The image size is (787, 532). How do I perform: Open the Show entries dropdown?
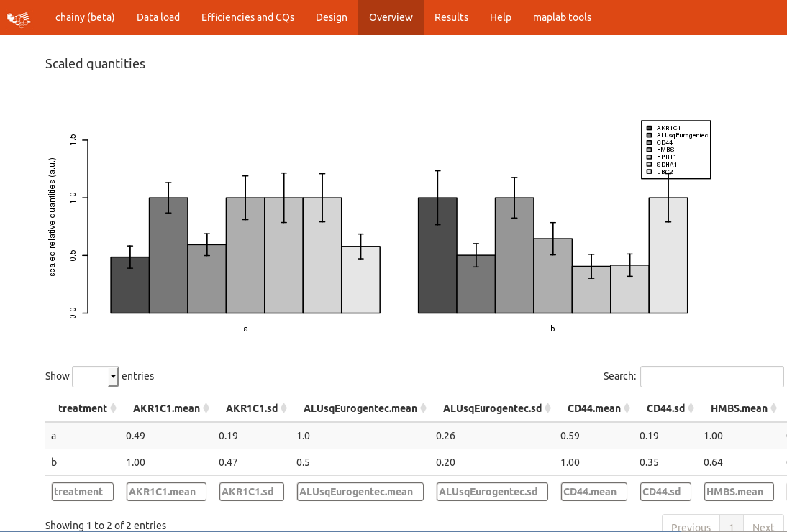coord(96,377)
